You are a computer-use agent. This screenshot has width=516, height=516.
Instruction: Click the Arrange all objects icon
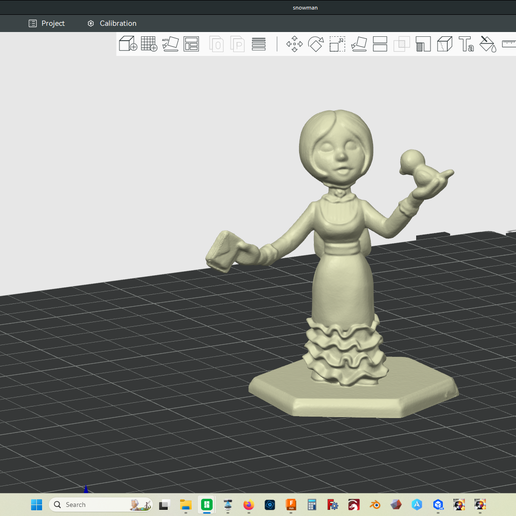point(191,44)
